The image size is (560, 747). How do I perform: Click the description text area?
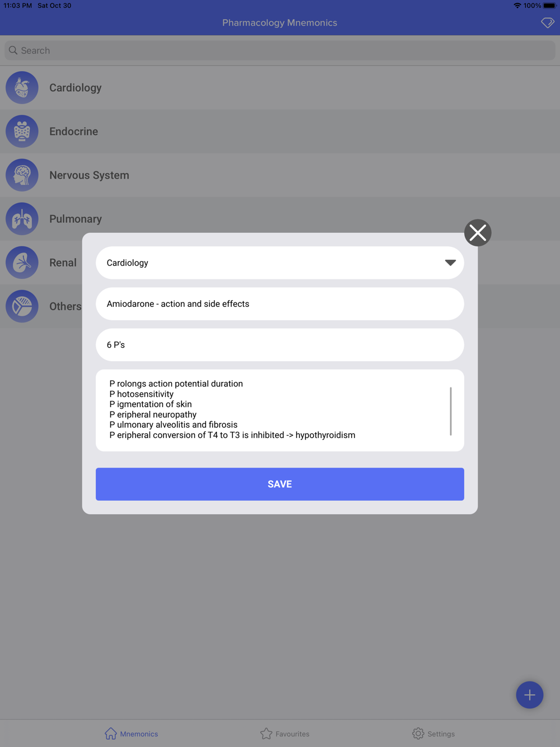click(x=280, y=410)
